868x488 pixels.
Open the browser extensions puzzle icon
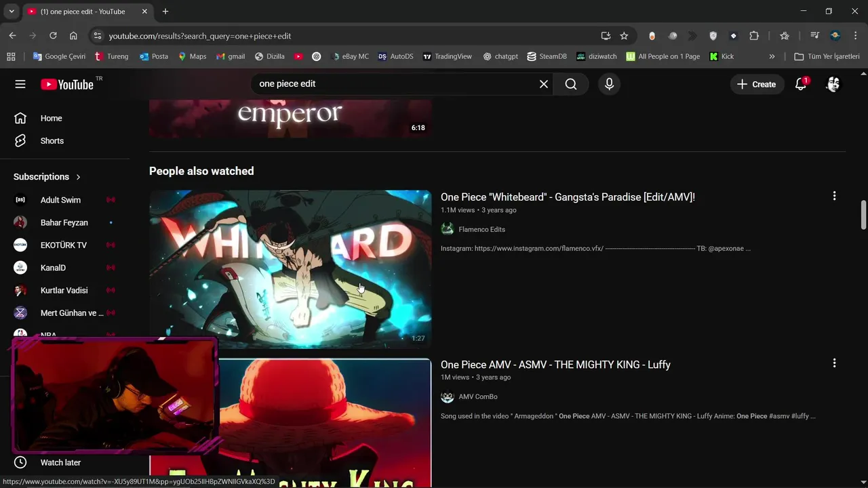754,36
